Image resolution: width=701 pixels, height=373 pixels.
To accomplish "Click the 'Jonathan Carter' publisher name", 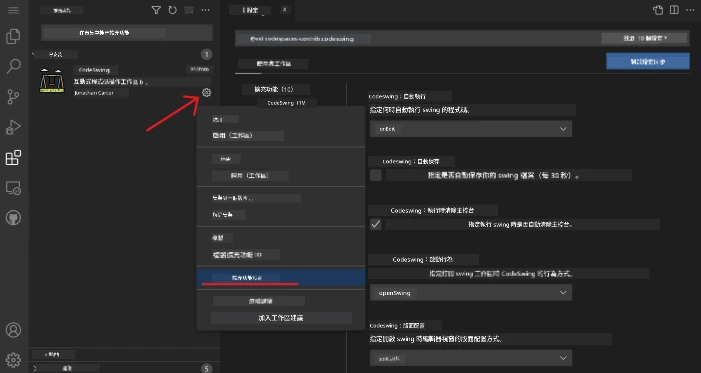I will coord(93,93).
